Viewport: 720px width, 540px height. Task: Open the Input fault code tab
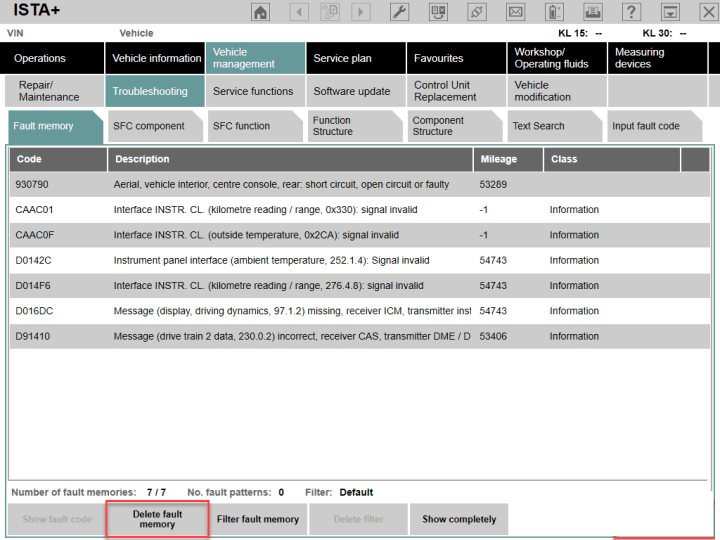click(x=655, y=126)
